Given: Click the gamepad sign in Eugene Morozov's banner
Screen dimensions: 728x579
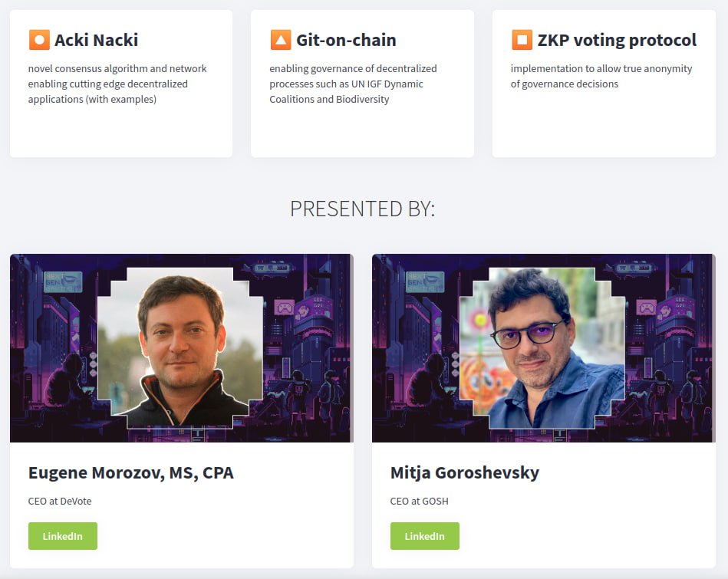Looking at the screenshot, I should (x=285, y=308).
